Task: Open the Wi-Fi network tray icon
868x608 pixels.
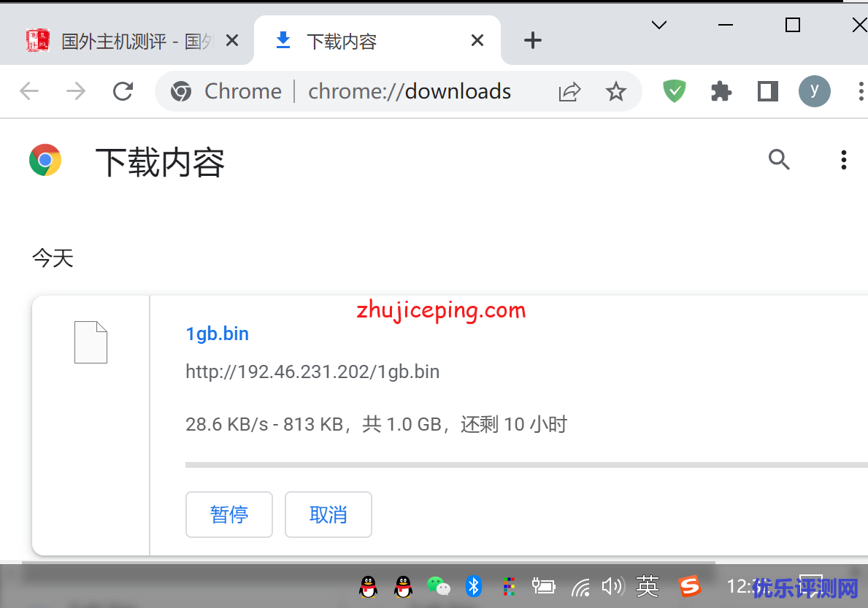Action: [580, 587]
